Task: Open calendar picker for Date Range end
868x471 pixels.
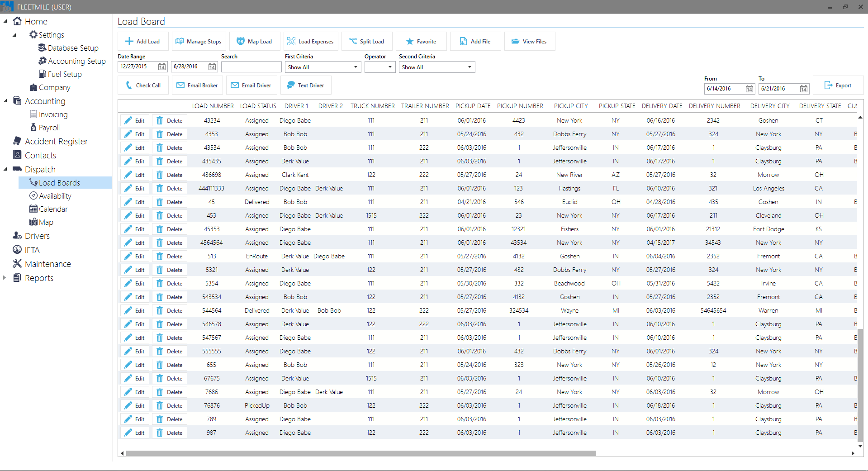Action: [212, 67]
